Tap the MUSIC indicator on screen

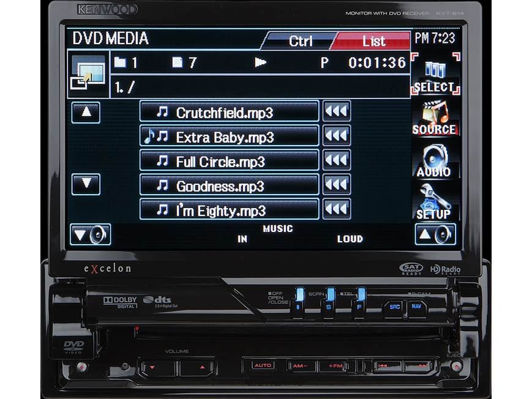pos(277,229)
